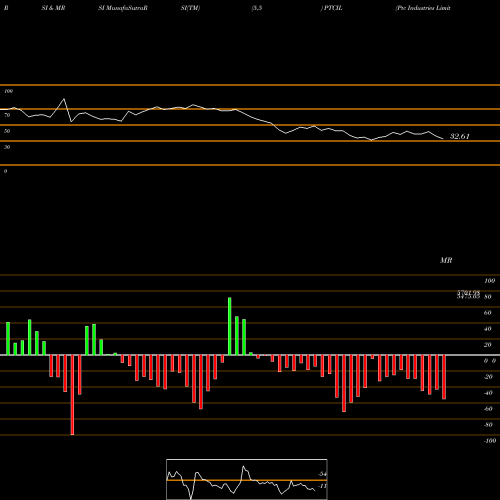Click the -54 label in mini chart

322,474
